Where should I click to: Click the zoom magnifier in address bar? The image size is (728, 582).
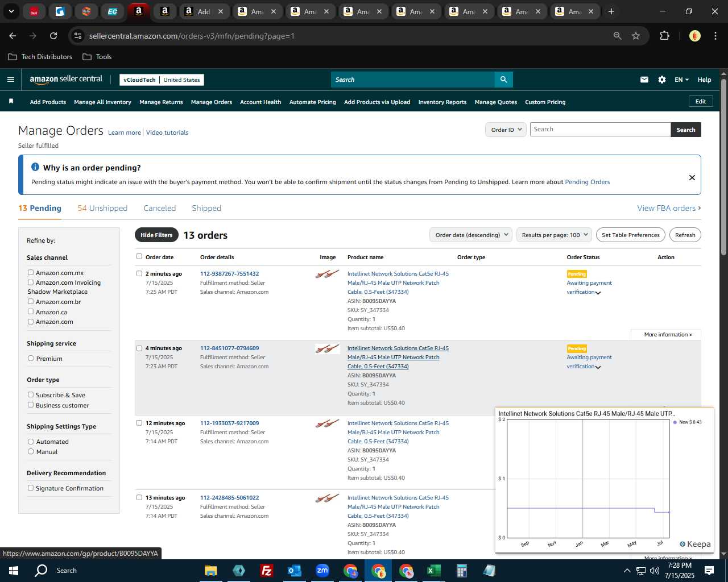tap(617, 36)
